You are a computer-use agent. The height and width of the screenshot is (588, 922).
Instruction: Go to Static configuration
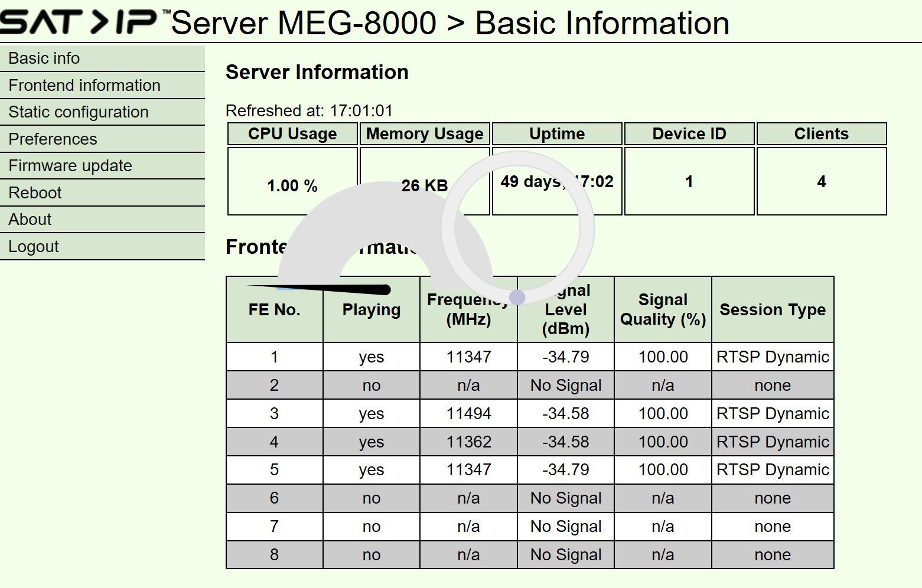tap(102, 112)
